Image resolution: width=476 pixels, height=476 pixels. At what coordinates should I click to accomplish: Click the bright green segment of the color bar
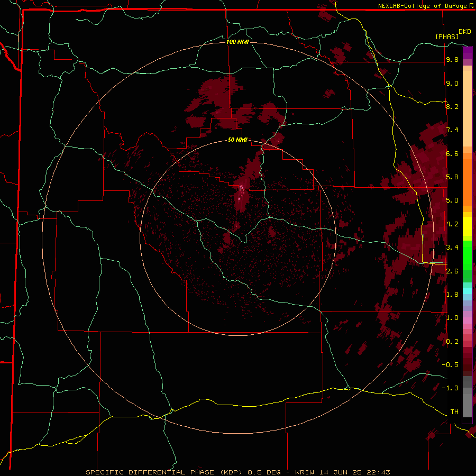(467, 255)
